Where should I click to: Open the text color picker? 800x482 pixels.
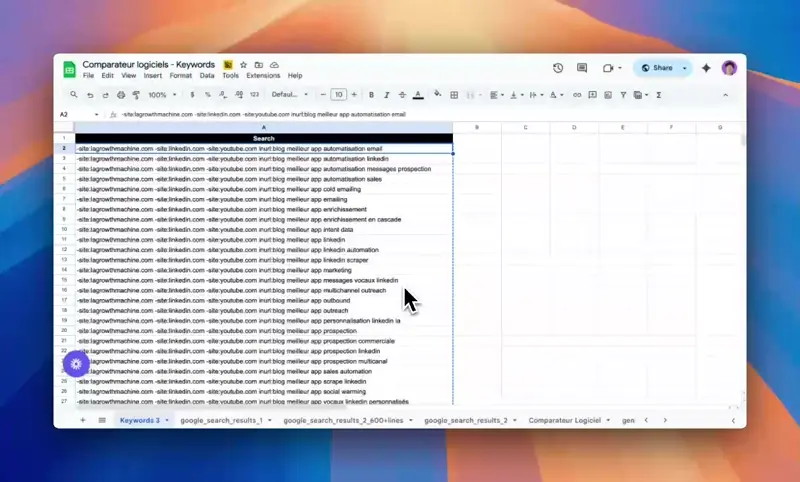pyautogui.click(x=418, y=95)
